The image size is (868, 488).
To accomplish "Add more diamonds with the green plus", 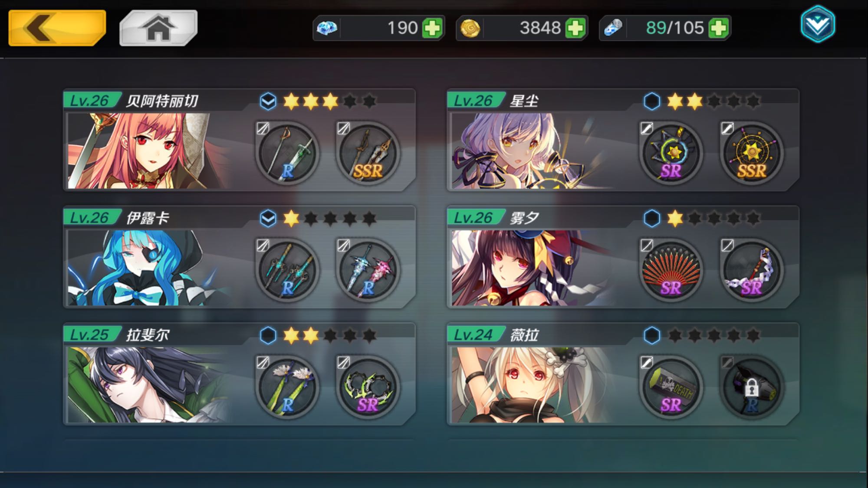I will [x=432, y=28].
